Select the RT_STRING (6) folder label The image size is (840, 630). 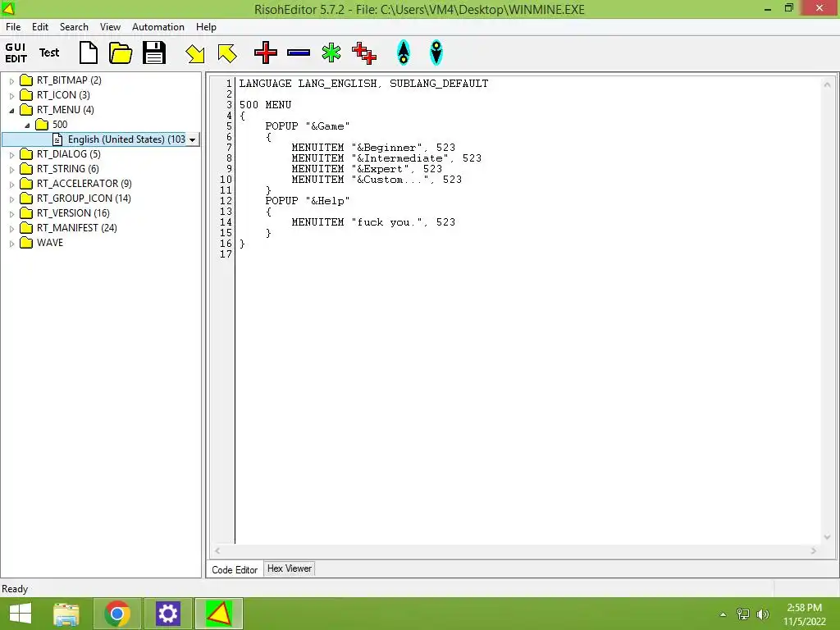click(67, 169)
